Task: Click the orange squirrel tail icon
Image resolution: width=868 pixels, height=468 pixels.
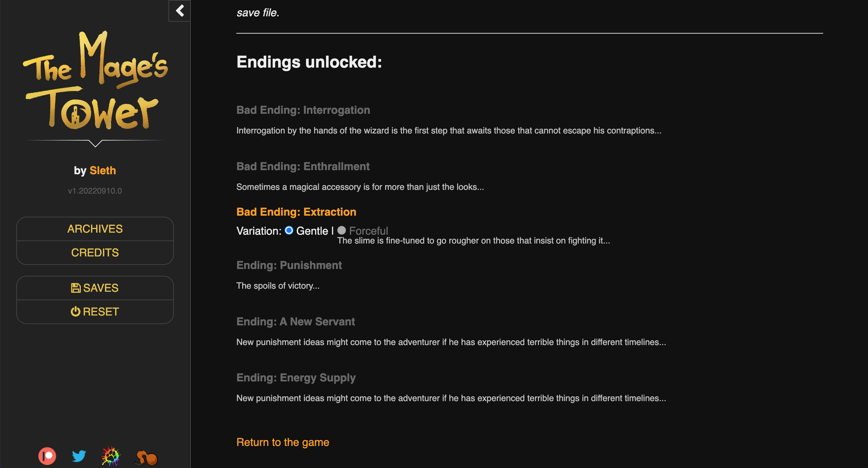Action: pos(146,457)
